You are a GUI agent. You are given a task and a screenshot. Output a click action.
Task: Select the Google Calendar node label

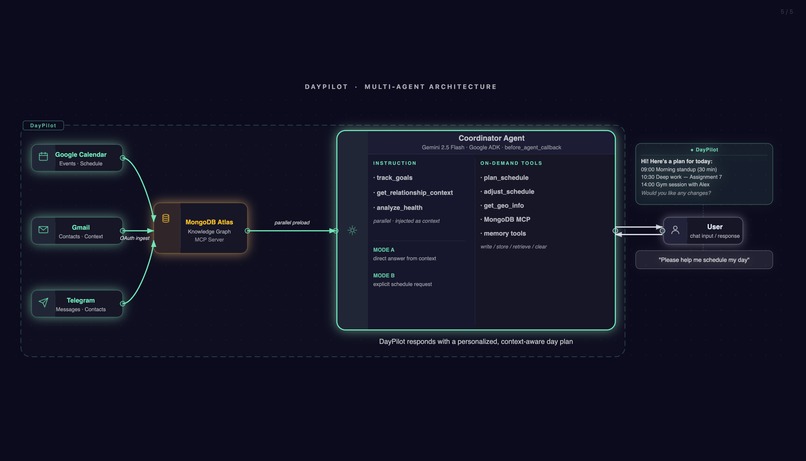(x=81, y=154)
